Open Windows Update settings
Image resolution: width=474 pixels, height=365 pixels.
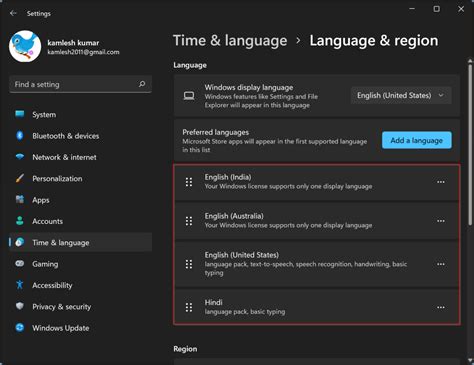coord(80,328)
